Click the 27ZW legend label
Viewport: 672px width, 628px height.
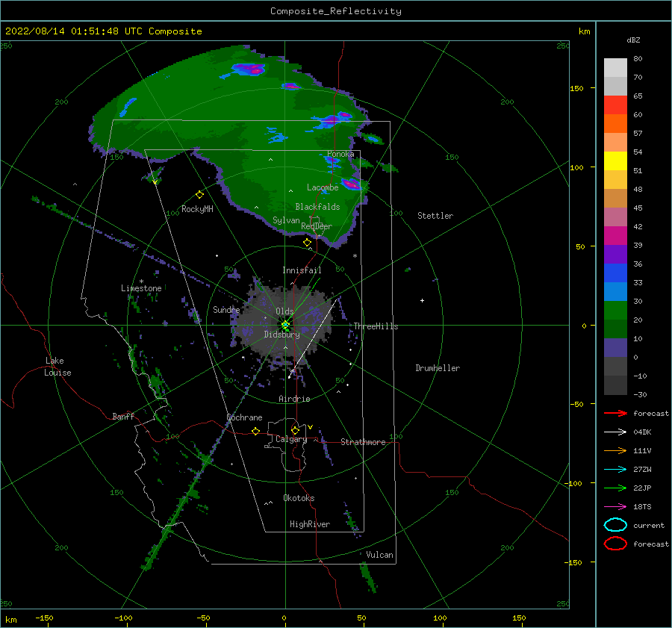tap(642, 470)
